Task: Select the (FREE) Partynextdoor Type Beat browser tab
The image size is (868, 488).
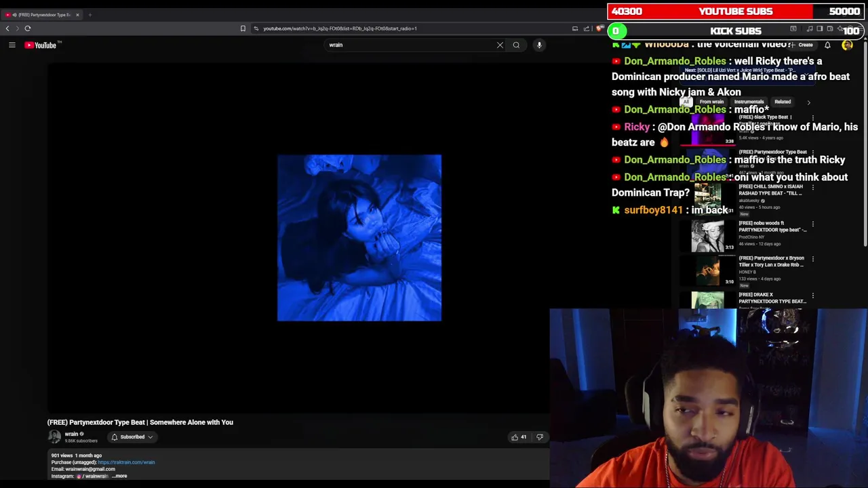Action: [x=41, y=14]
